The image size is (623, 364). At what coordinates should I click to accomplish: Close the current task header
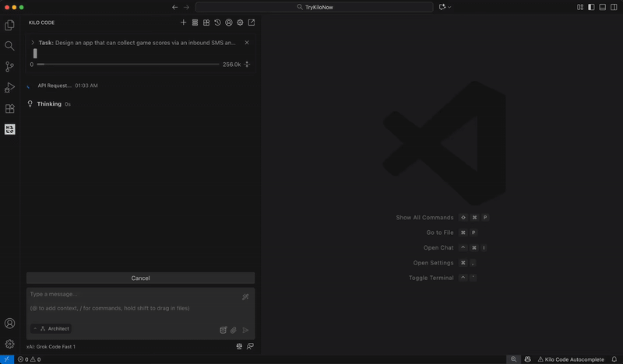click(x=247, y=43)
